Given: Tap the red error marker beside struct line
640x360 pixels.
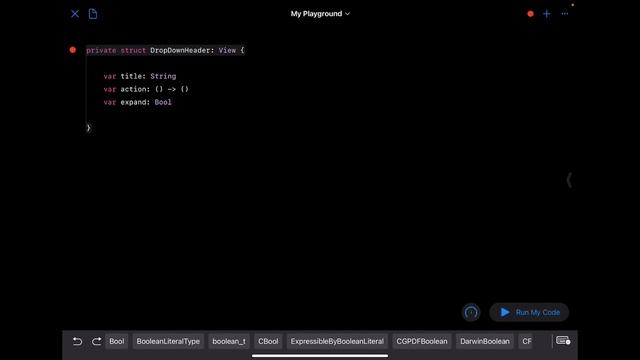Looking at the screenshot, I should 73,50.
